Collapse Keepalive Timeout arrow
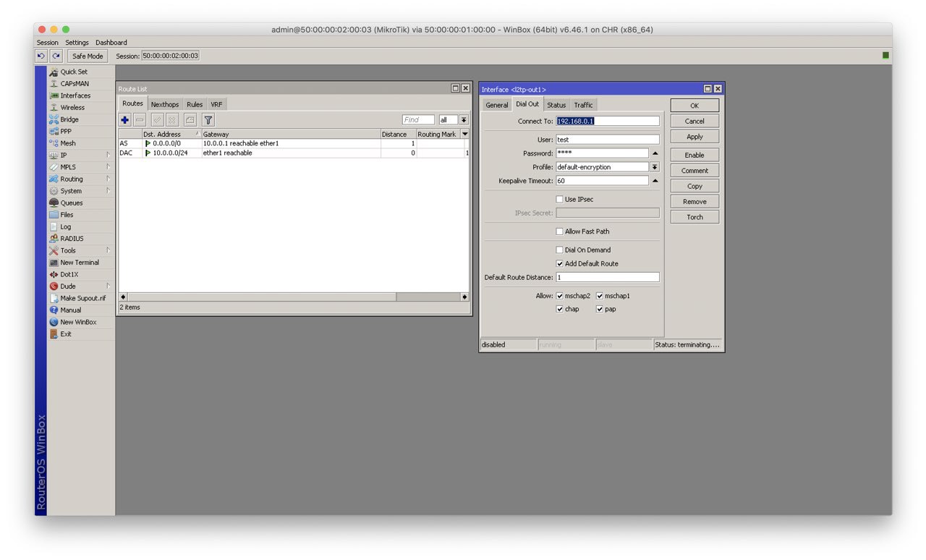Viewport: 926px width, 560px height. pos(655,181)
